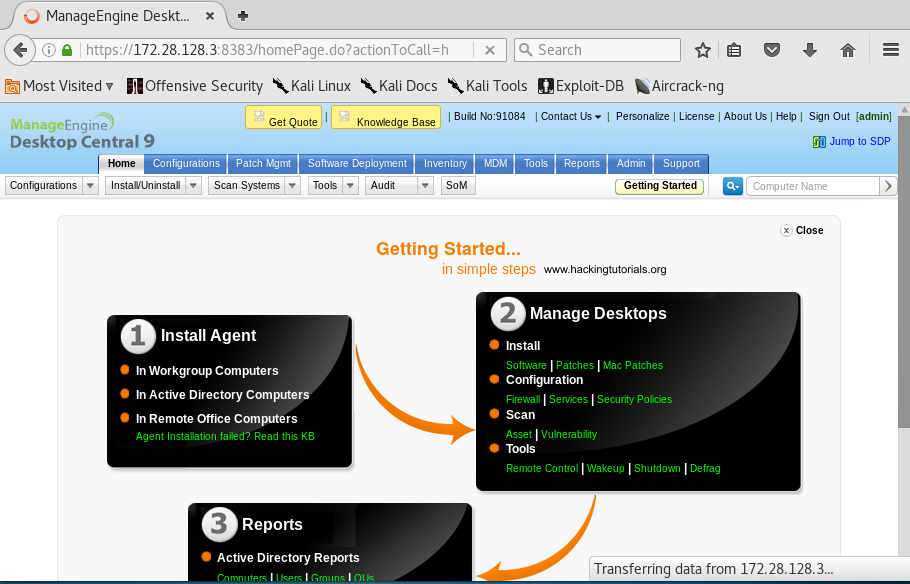Switch to the Configurations tab
This screenshot has height=584, width=910.
[186, 164]
